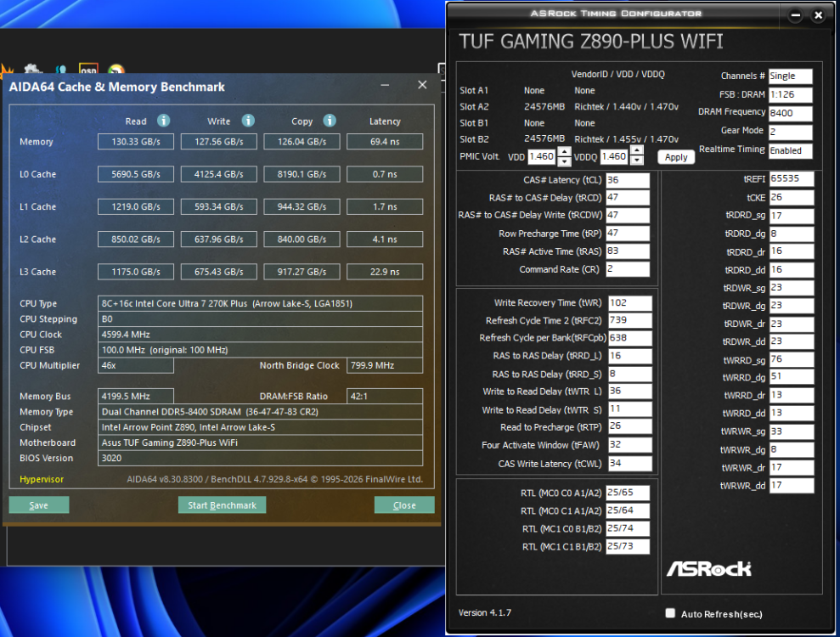840x637 pixels.
Task: Select the tWRRD_sg field showing 76
Action: (x=792, y=359)
